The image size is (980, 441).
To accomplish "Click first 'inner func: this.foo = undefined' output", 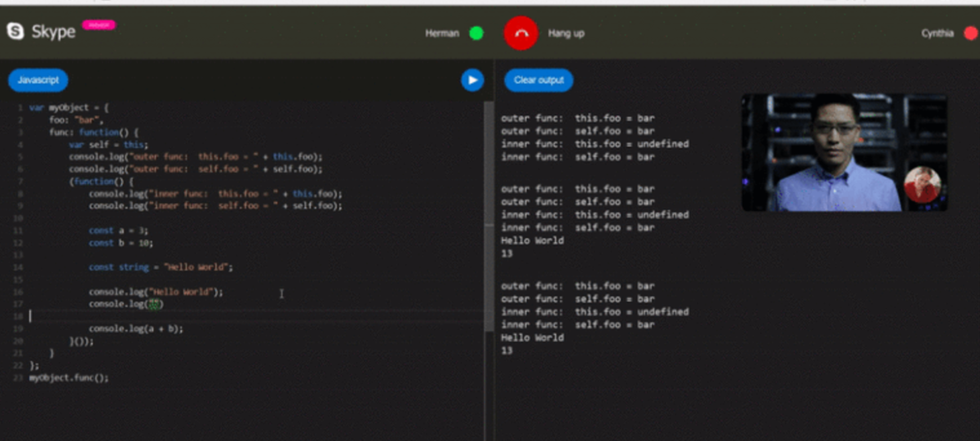I will click(595, 144).
